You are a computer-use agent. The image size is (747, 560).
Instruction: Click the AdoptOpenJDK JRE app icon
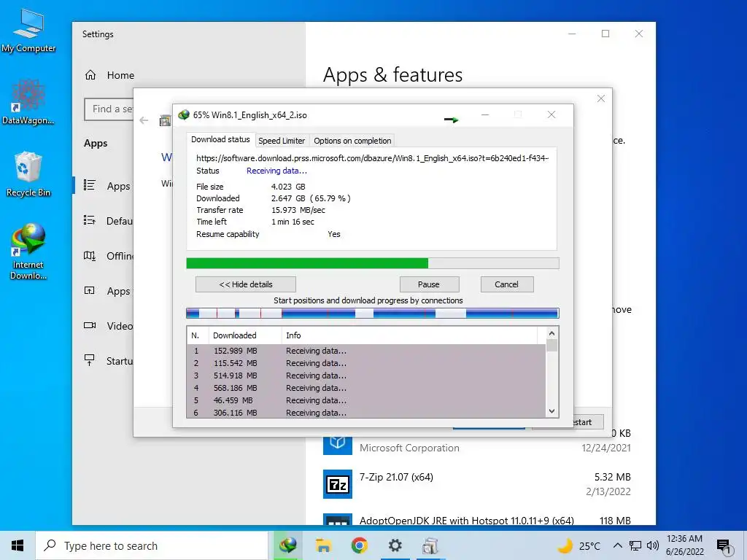337,519
